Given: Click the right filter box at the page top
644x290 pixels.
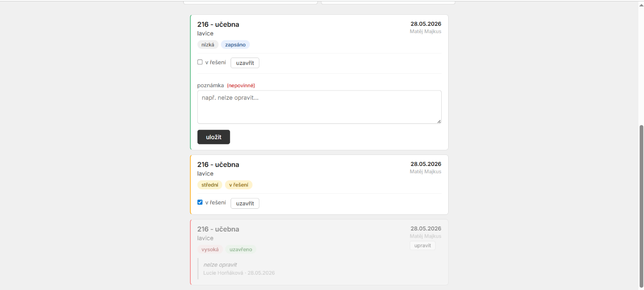Looking at the screenshot, I should [x=388, y=2].
